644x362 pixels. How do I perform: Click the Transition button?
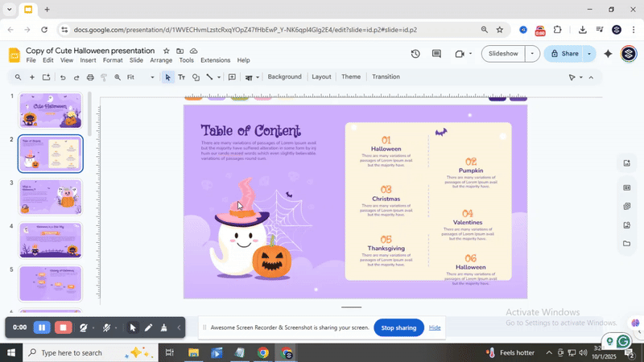click(386, 77)
